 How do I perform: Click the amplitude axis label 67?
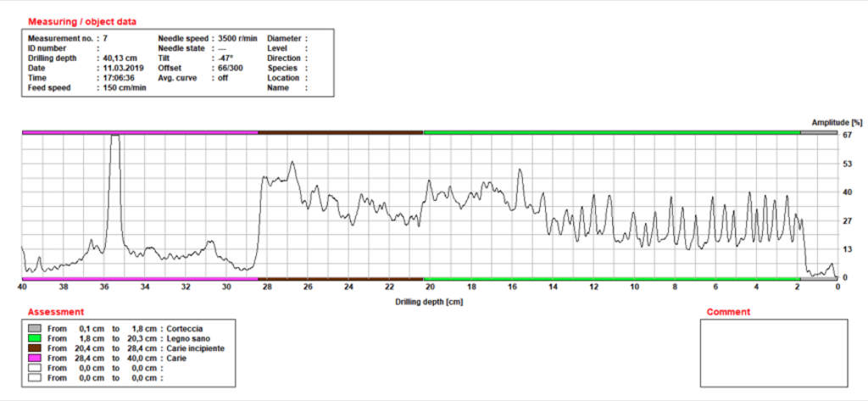[x=847, y=135]
